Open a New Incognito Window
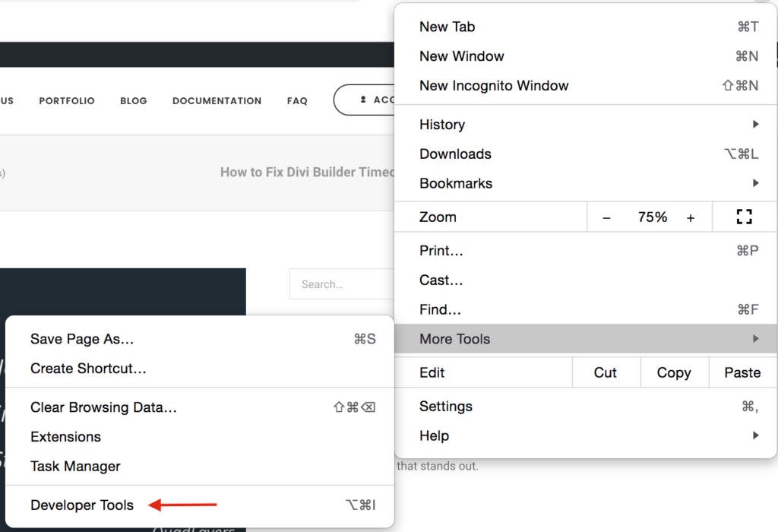 tap(586, 85)
